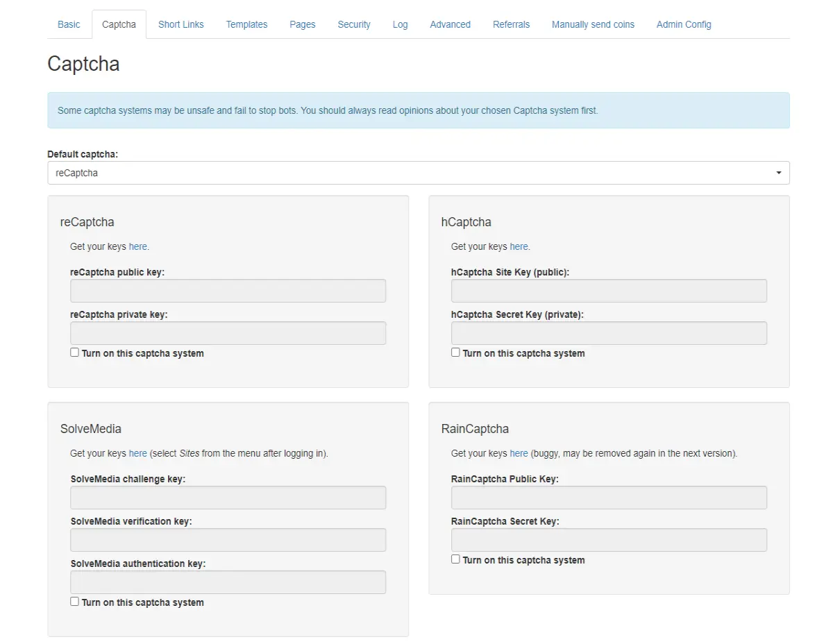Focus the reCaptcha public key field
Image resolution: width=833 pixels, height=644 pixels.
click(228, 291)
